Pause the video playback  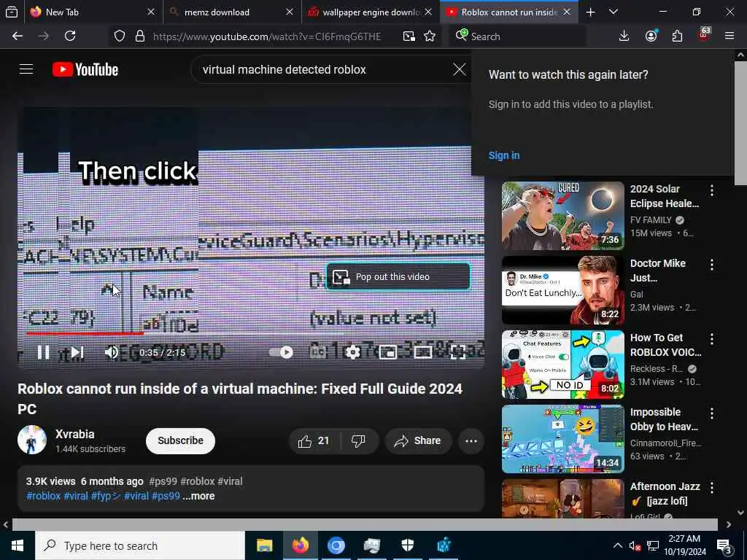(x=43, y=352)
